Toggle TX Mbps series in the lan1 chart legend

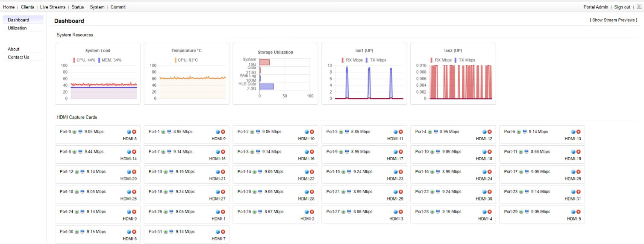point(376,60)
